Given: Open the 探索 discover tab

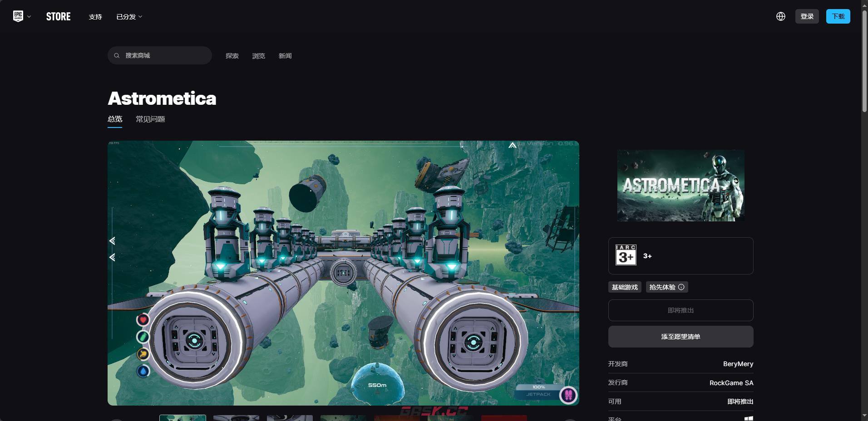Looking at the screenshot, I should [232, 56].
